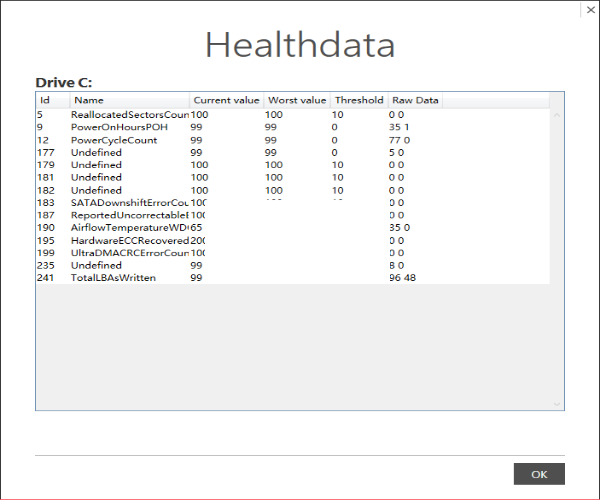Viewport: 601px width, 500px height.
Task: Click the Current value column header
Action: 226,100
